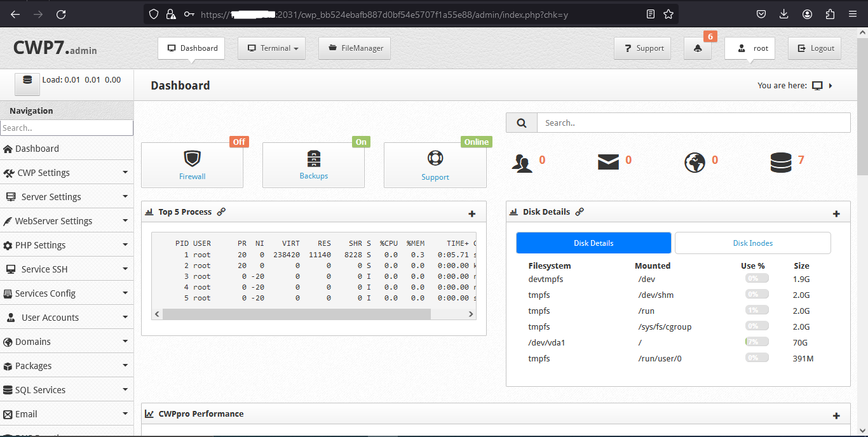This screenshot has height=437, width=868.
Task: Expand the SQL Services section
Action: click(67, 389)
